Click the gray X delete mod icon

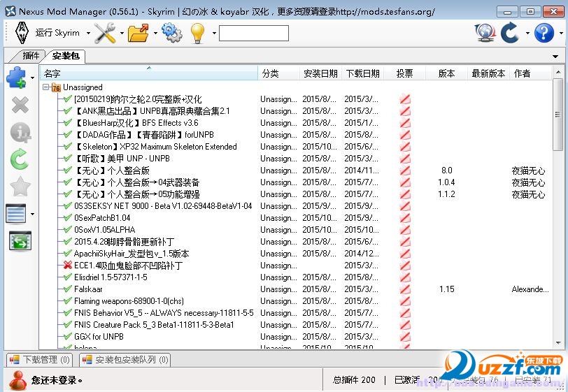(20, 106)
